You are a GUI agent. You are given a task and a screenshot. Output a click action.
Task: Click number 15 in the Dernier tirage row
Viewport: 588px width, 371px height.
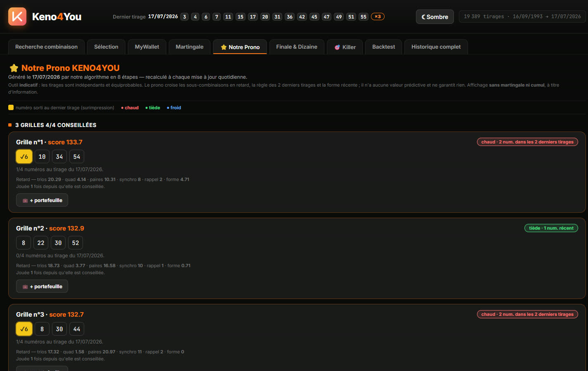(x=241, y=17)
